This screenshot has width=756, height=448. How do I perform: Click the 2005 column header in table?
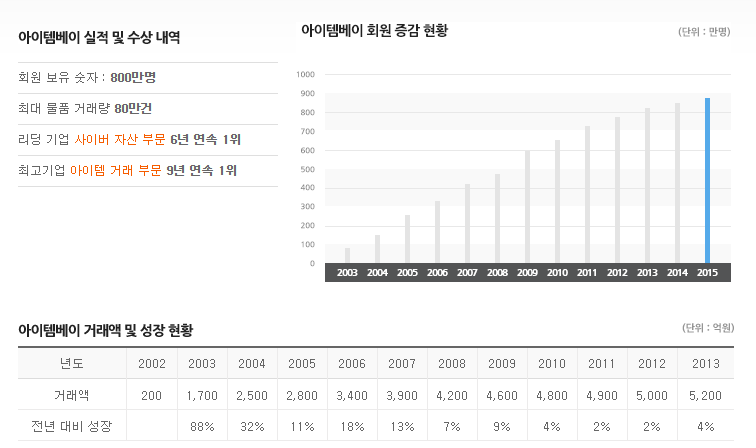[302, 364]
